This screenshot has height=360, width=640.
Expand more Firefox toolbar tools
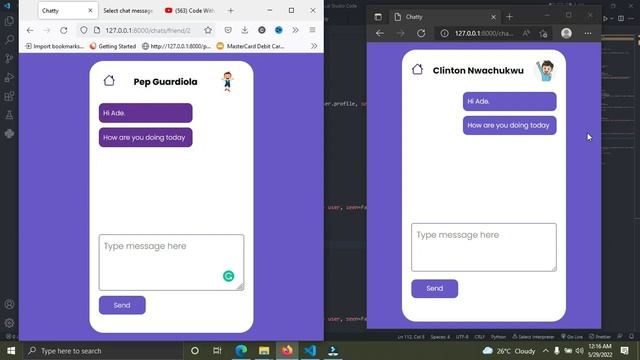click(295, 30)
